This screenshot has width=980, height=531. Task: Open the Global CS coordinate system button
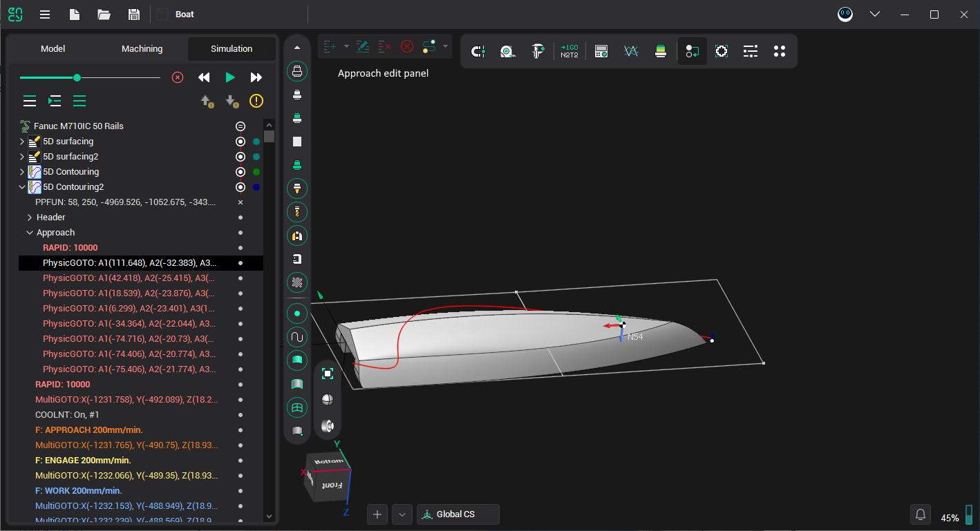pyautogui.click(x=458, y=514)
